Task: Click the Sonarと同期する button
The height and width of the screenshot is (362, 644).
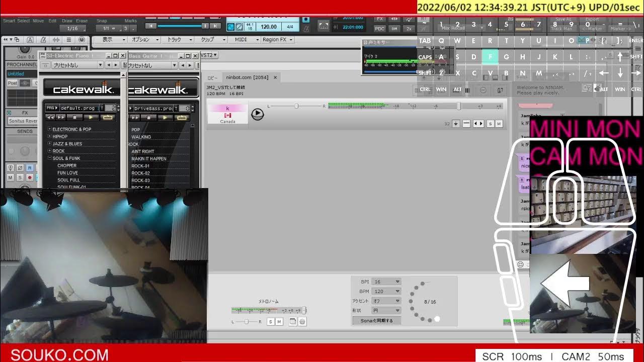Action: click(x=377, y=320)
